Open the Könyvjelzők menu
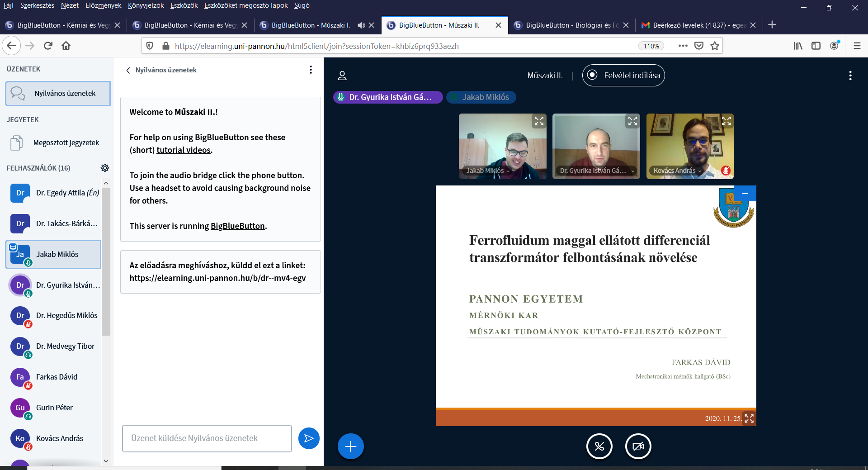The image size is (868, 470). pos(146,5)
